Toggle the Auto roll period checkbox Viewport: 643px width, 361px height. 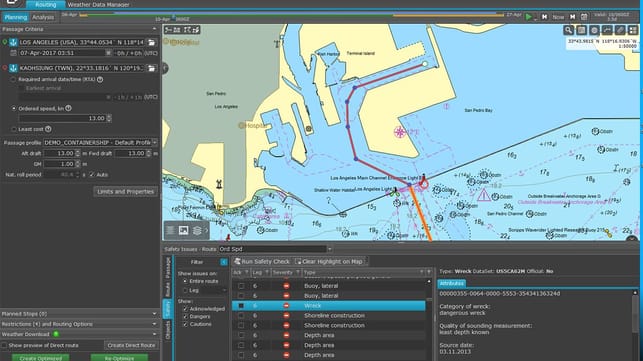click(91, 174)
